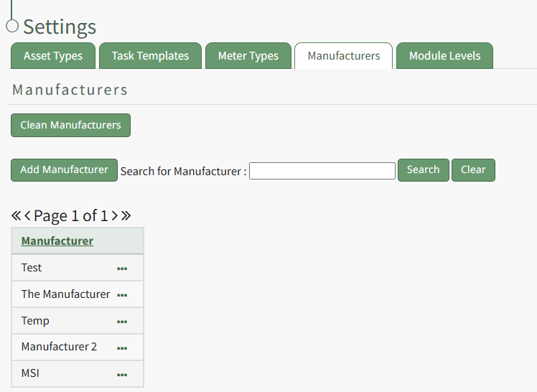Screen dimensions: 537x392
Task: Go to next page using right arrow
Action: 114,216
